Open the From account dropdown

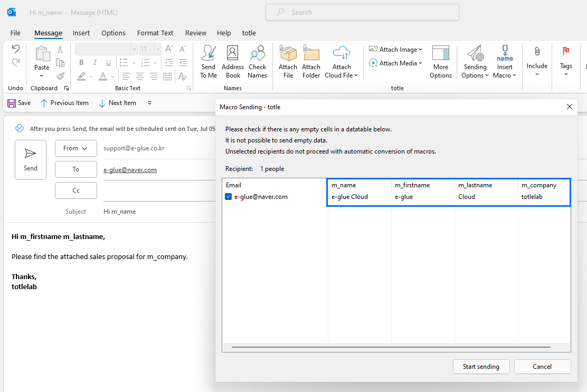[76, 148]
